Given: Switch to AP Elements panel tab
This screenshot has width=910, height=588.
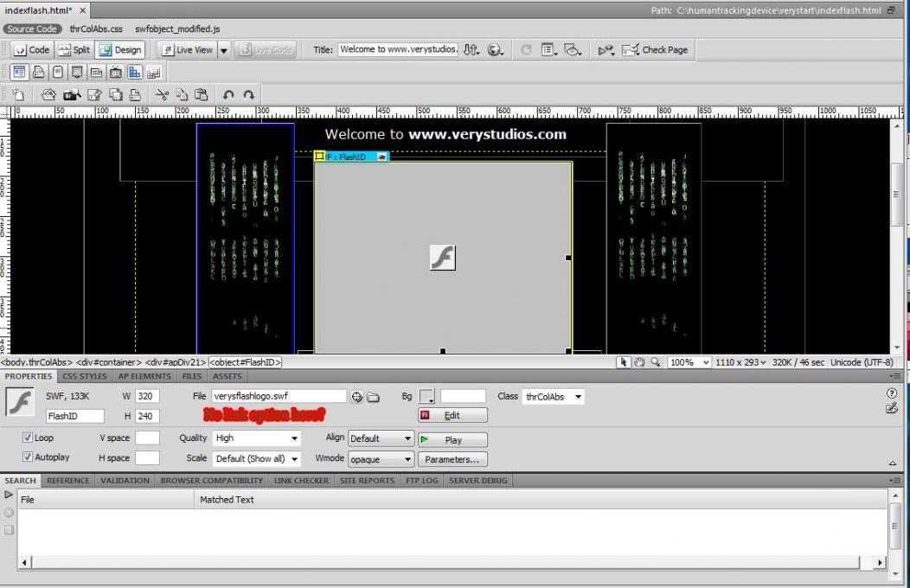Looking at the screenshot, I should (x=144, y=376).
